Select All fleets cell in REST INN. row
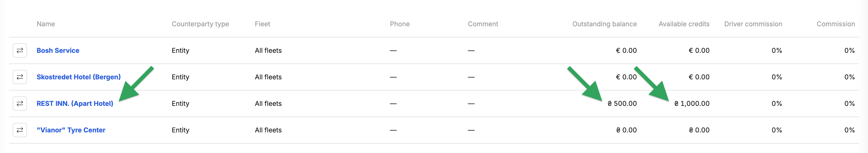The width and height of the screenshot is (868, 153). (x=268, y=103)
